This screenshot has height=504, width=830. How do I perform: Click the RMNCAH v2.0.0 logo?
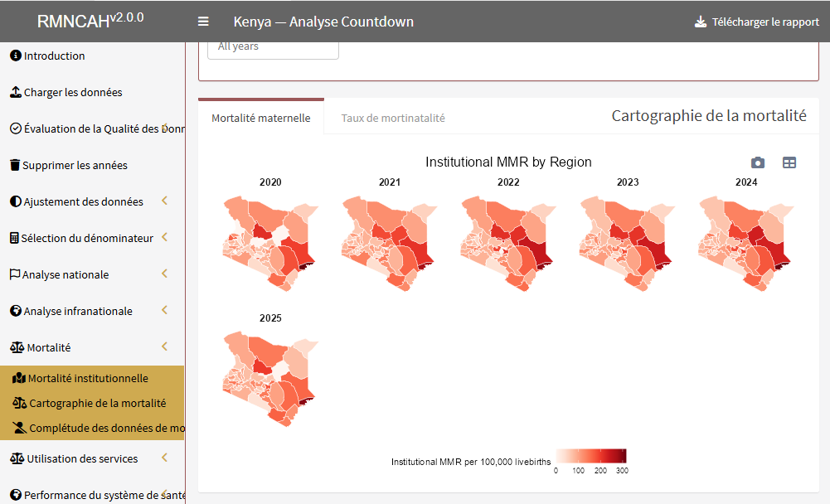[90, 21]
